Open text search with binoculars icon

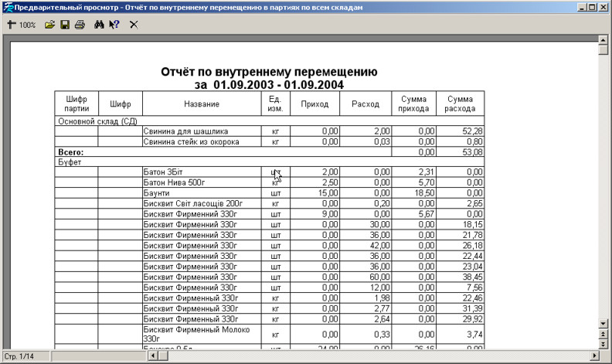point(99,25)
